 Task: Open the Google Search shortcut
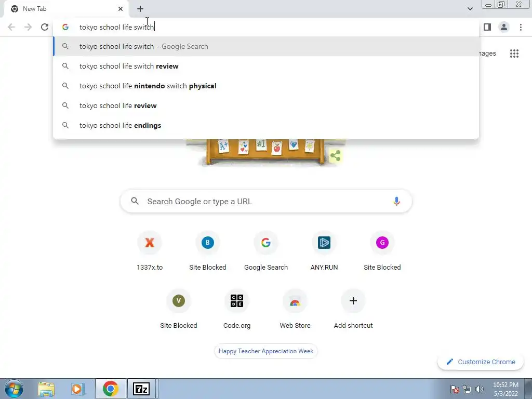click(266, 251)
